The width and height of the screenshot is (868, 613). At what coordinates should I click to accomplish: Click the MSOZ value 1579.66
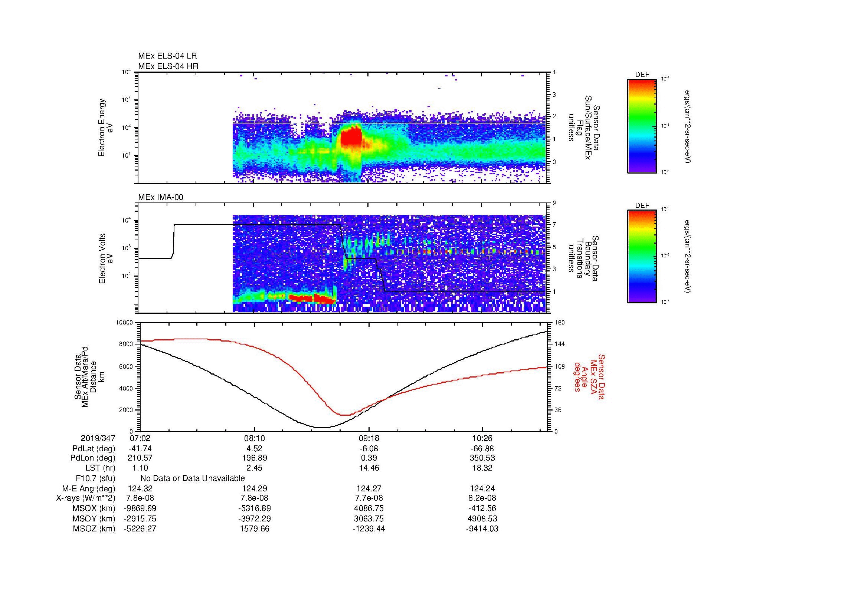255,529
